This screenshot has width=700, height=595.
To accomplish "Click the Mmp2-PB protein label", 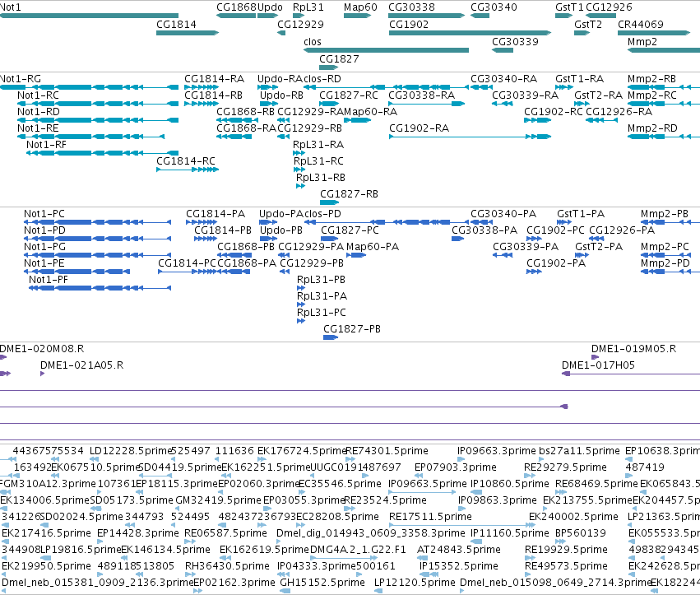I will pyautogui.click(x=665, y=215).
